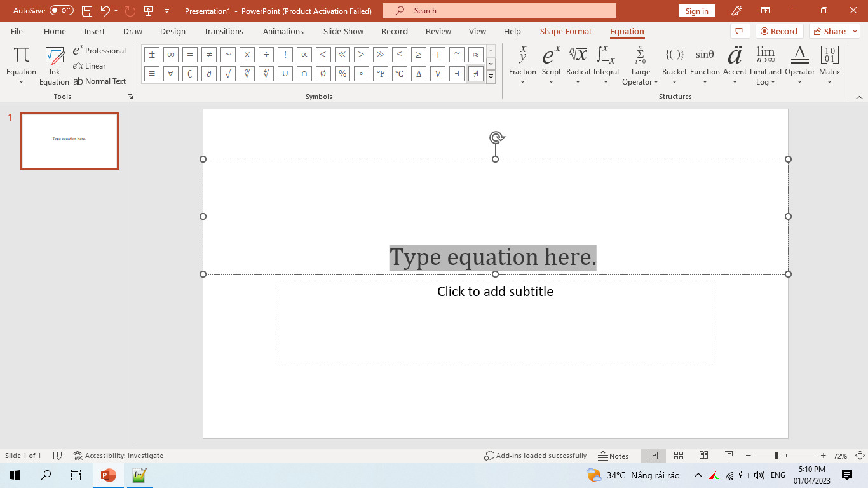The image size is (868, 488).
Task: Insert the infinity symbol
Action: click(171, 55)
